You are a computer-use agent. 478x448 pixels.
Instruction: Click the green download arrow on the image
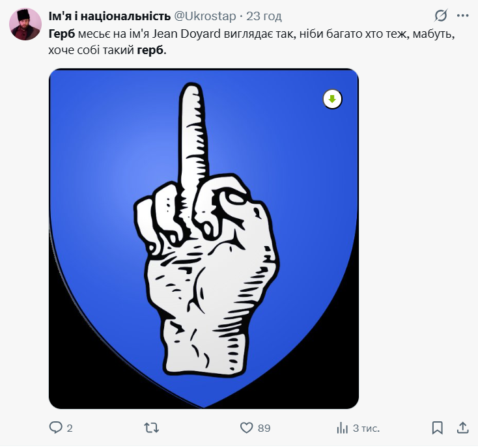coord(332,99)
